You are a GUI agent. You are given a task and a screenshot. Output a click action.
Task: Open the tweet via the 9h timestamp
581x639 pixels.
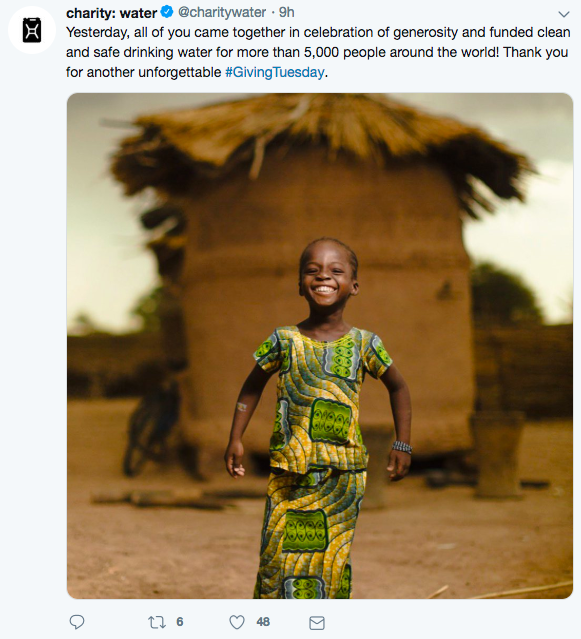click(286, 12)
